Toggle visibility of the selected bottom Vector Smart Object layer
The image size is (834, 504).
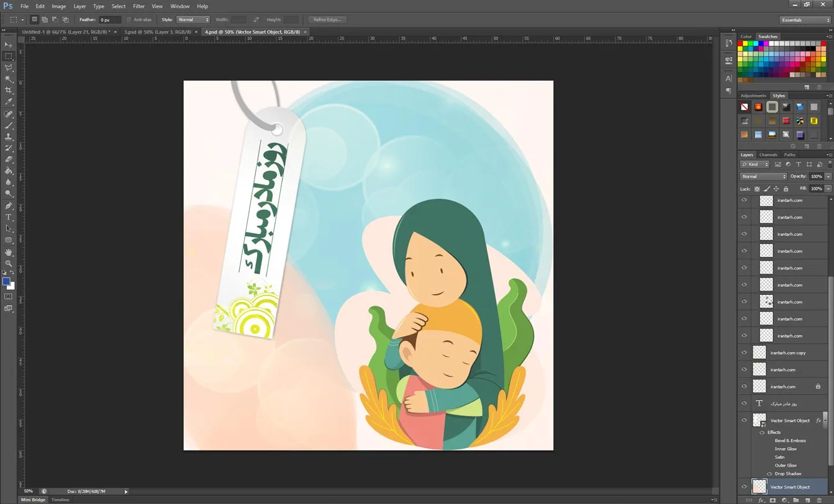[744, 487]
